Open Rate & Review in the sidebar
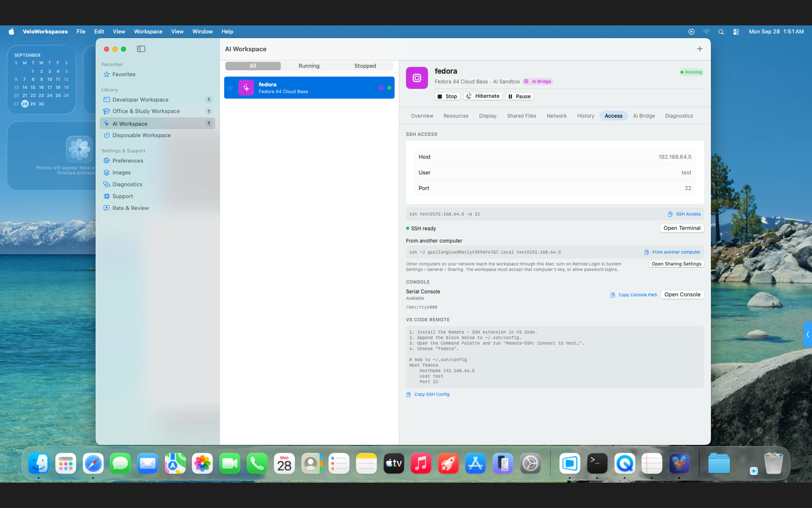The image size is (812, 508). click(157, 208)
